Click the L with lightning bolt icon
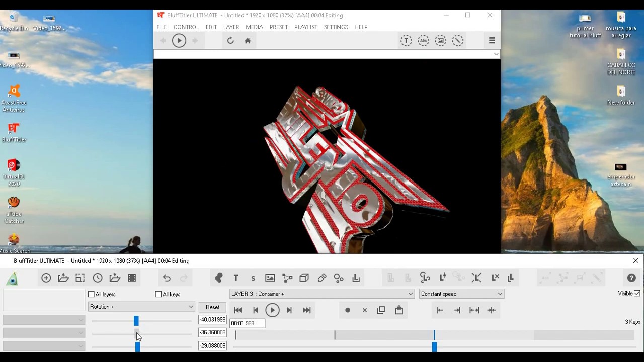This screenshot has height=362, width=644. (443, 278)
